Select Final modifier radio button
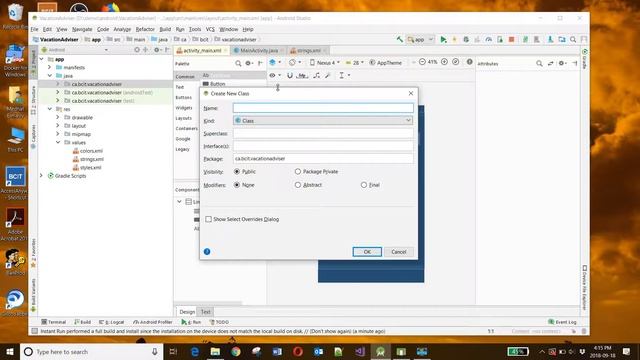The height and width of the screenshot is (360, 640). click(364, 185)
